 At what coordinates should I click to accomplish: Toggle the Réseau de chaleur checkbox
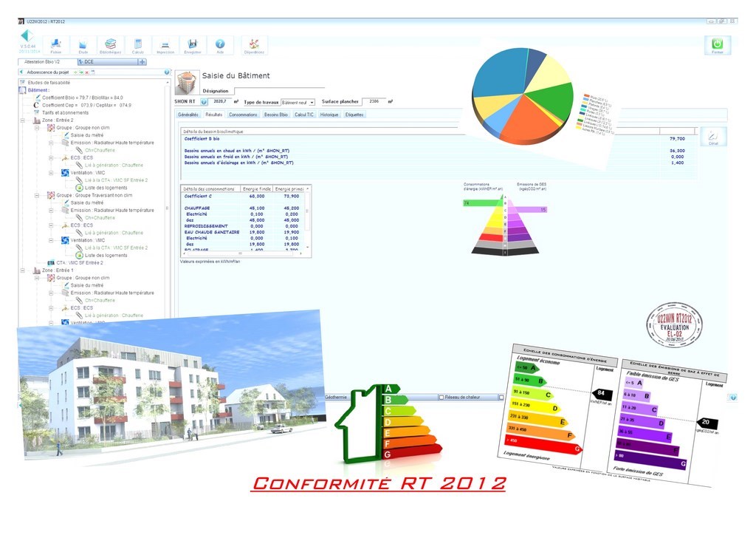point(441,398)
